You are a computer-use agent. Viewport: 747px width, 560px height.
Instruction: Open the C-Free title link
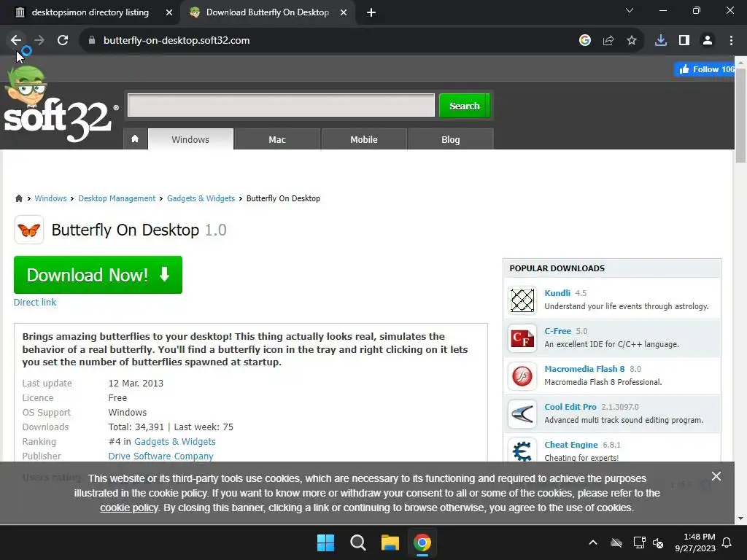pyautogui.click(x=558, y=331)
